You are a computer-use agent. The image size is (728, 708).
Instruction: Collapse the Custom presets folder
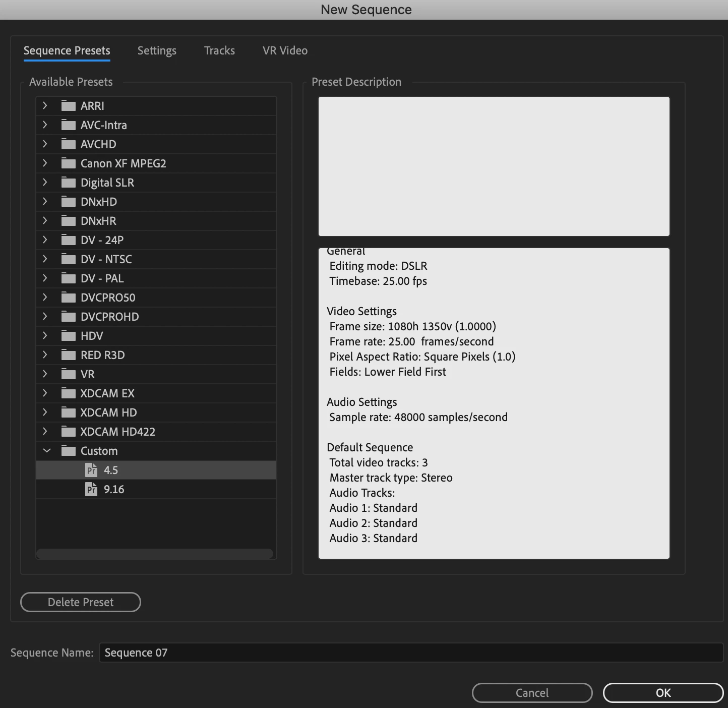pos(46,451)
